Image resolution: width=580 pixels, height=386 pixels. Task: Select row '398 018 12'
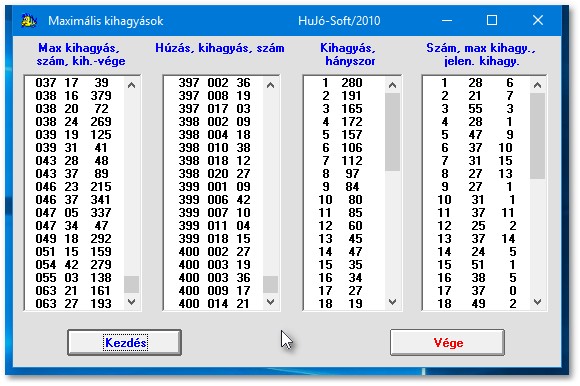[214, 160]
